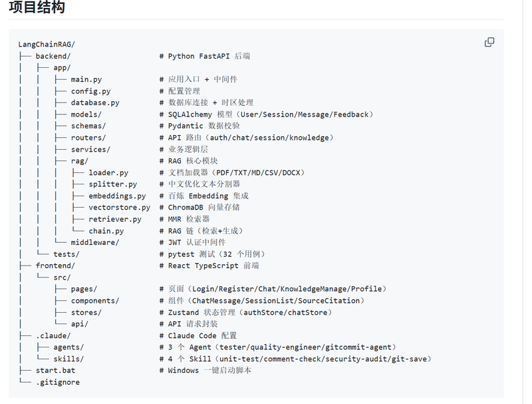Select chain.py file text
The image size is (532, 404).
(x=106, y=231)
